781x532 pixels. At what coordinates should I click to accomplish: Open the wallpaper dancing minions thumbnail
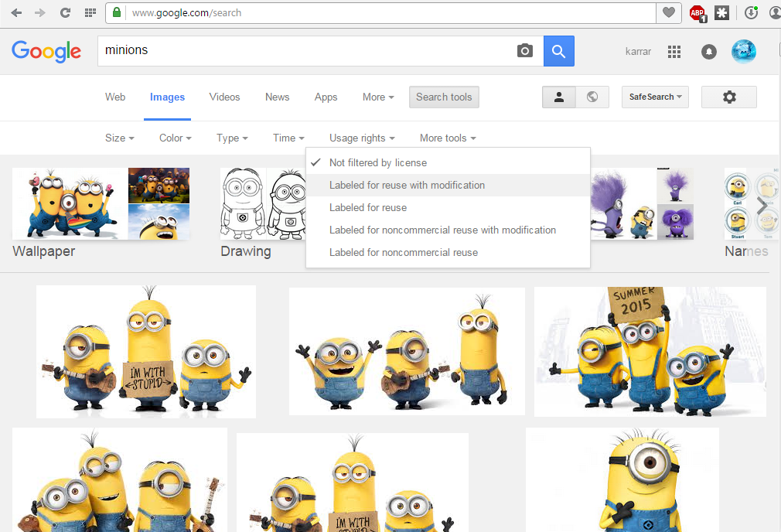point(70,203)
